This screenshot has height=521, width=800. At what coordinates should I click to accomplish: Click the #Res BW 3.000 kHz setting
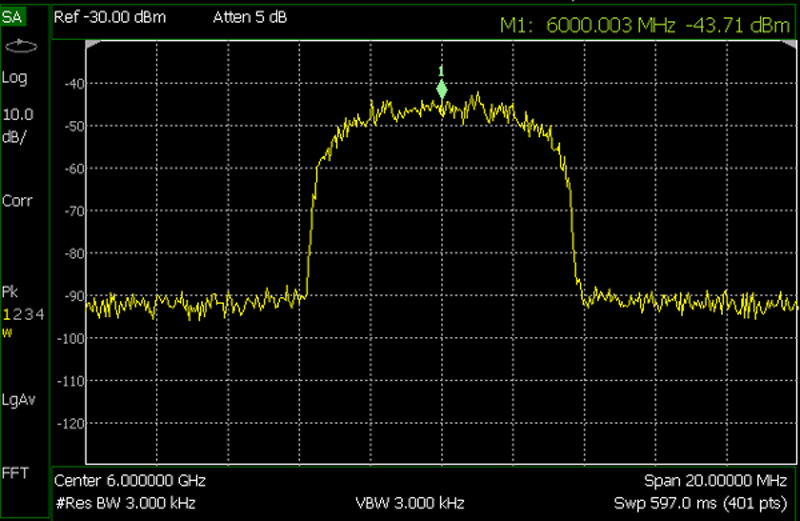tap(124, 501)
